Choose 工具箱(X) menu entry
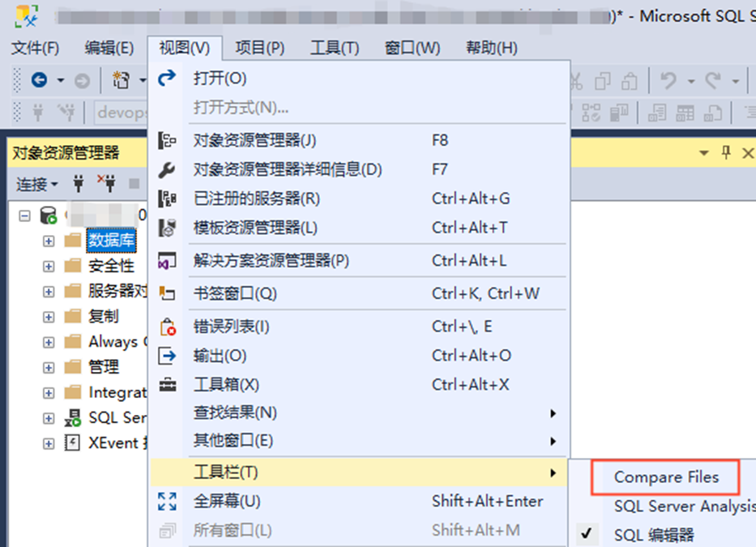 pyautogui.click(x=359, y=385)
